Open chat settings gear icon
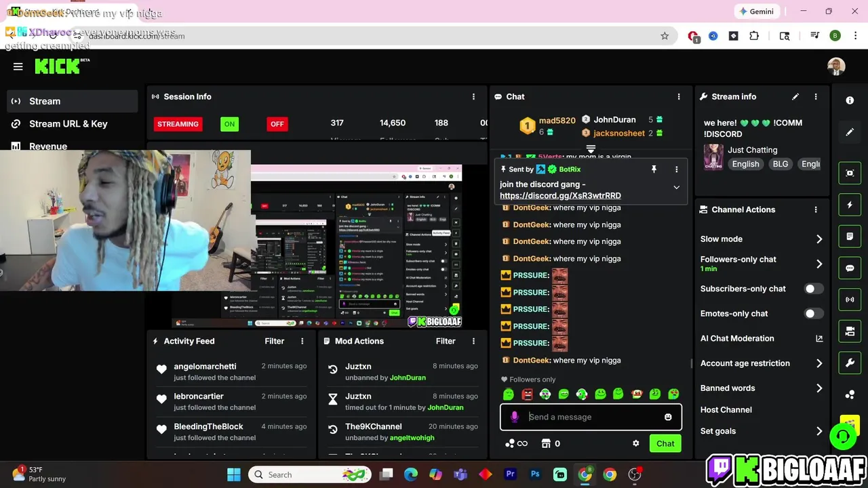Viewport: 868px width, 488px height. click(635, 443)
